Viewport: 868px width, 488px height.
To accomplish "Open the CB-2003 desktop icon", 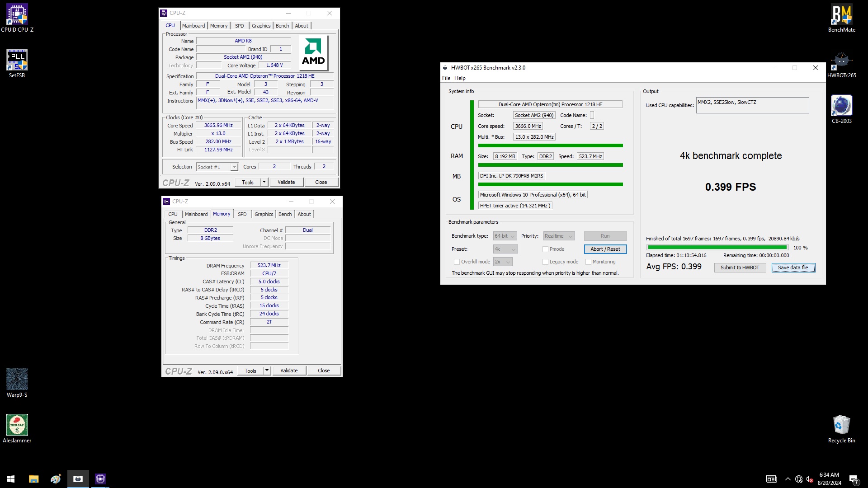I will pos(841,109).
